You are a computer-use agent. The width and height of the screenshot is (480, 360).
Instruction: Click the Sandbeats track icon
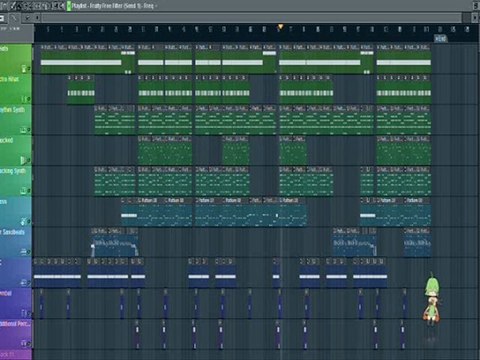[24, 252]
